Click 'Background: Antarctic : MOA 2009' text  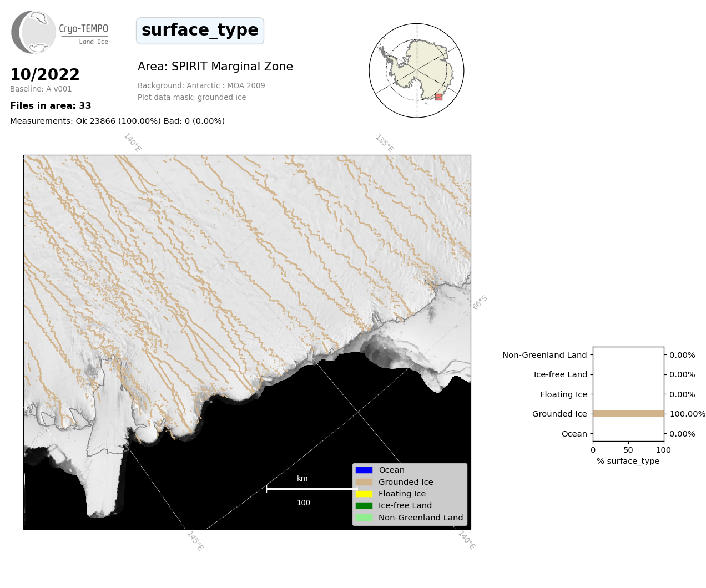tap(201, 85)
